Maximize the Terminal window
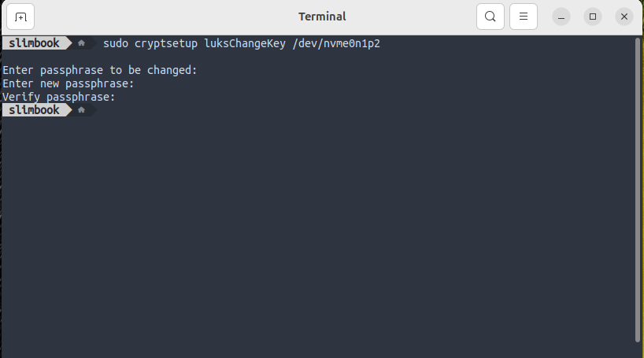Image resolution: width=644 pixels, height=358 pixels. [593, 17]
